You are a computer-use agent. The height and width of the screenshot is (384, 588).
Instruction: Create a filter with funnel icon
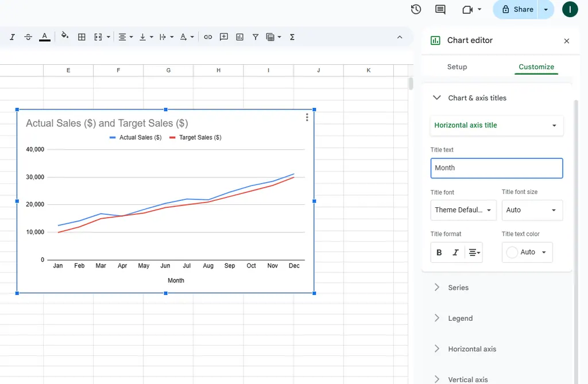click(x=256, y=37)
